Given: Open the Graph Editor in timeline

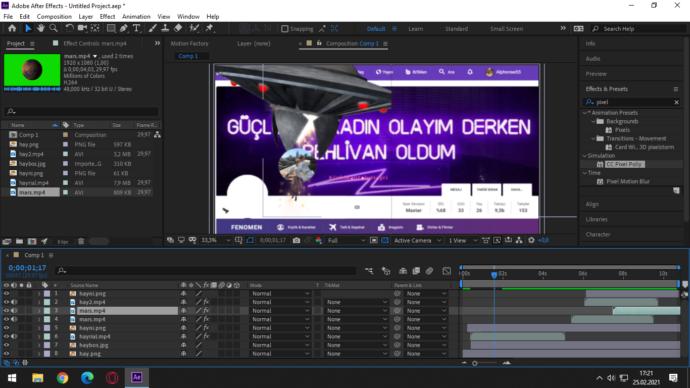Looking at the screenshot, I should [447, 271].
